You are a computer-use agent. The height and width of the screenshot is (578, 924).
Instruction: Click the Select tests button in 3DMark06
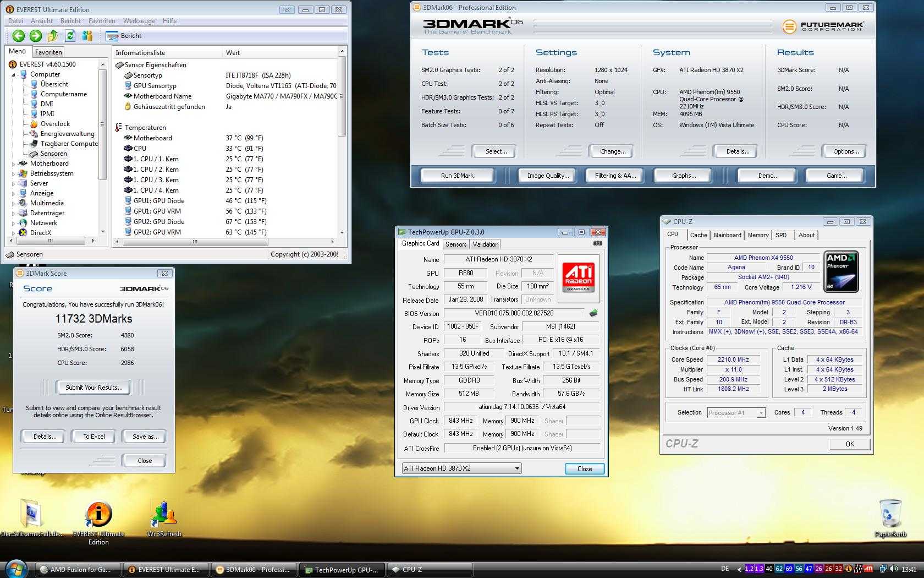click(x=496, y=151)
